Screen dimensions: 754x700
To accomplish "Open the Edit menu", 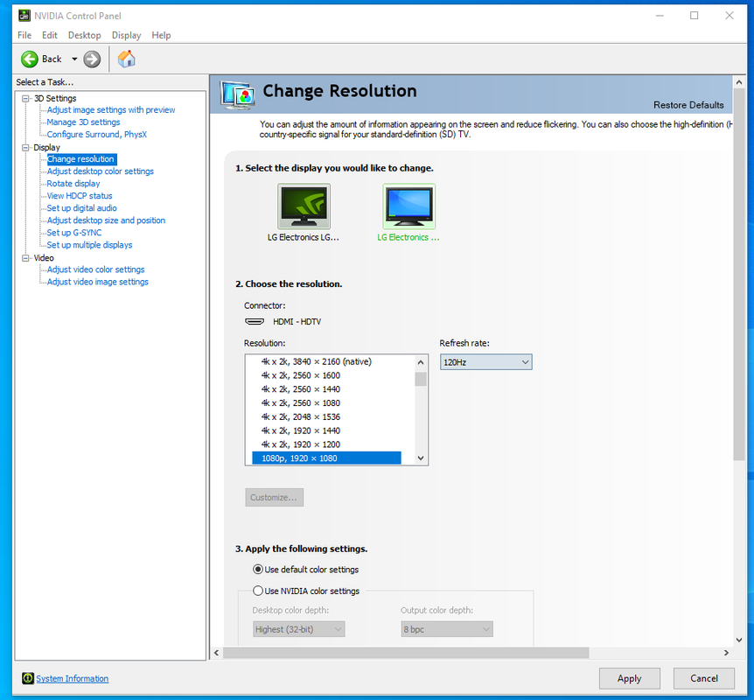I will (50, 35).
